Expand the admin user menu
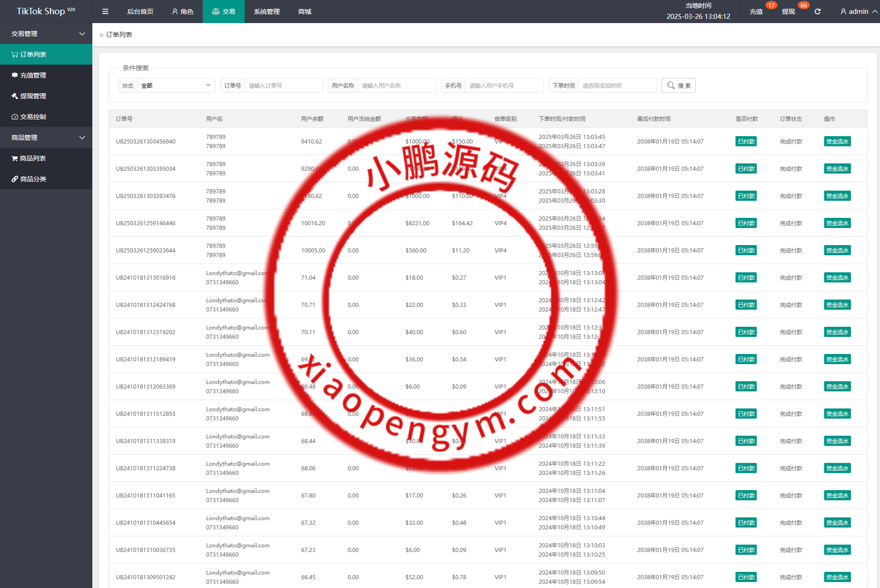Viewport: 880px width, 588px height. (x=858, y=12)
